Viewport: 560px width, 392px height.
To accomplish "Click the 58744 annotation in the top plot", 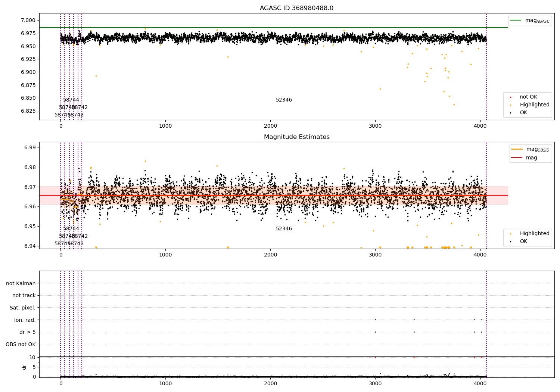I will [x=71, y=100].
